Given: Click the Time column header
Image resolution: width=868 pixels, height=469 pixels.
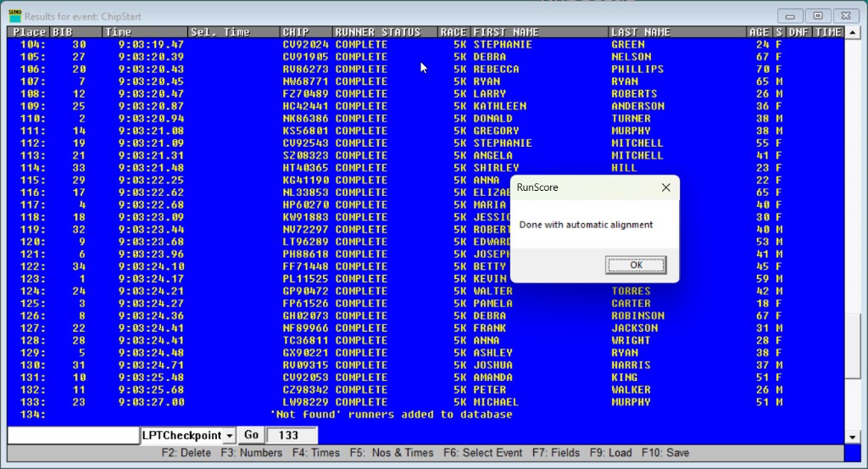Looking at the screenshot, I should point(145,32).
